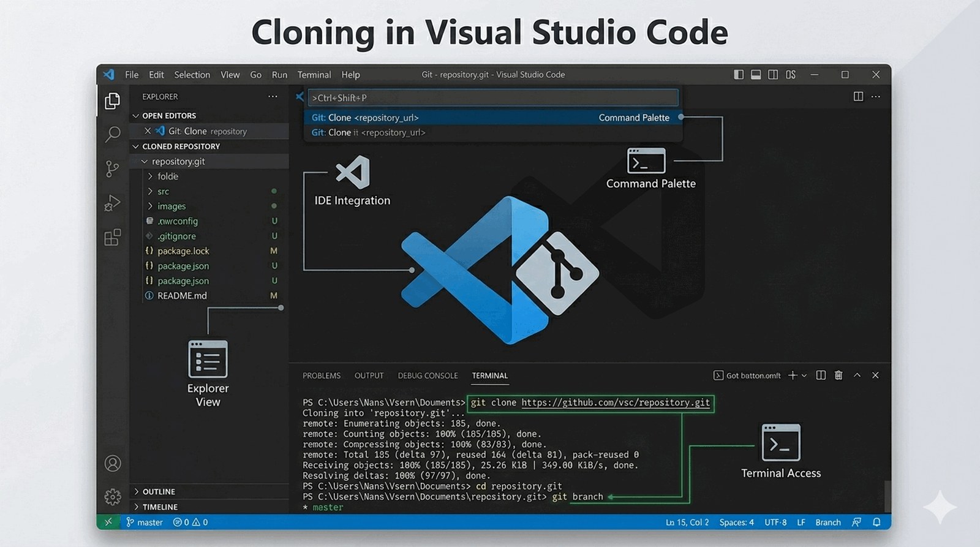
Task: Select the Git: Clone it <repository_url> entry
Action: point(493,132)
